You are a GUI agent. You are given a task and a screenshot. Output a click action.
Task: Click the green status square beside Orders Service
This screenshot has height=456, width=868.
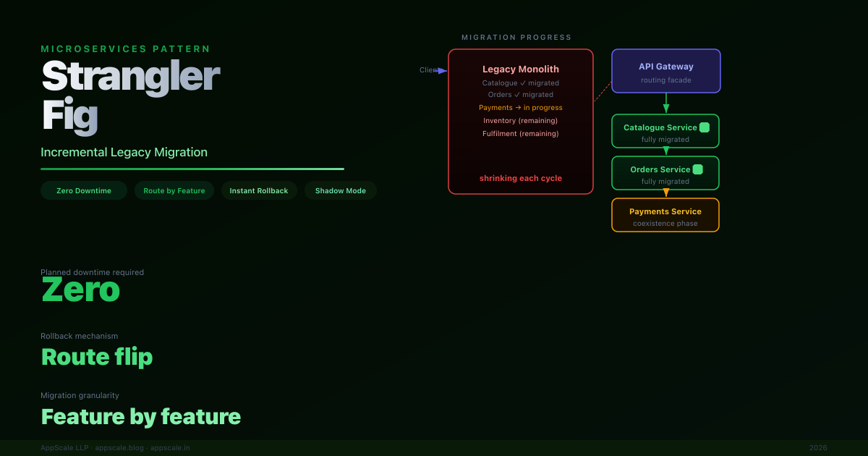pos(698,169)
